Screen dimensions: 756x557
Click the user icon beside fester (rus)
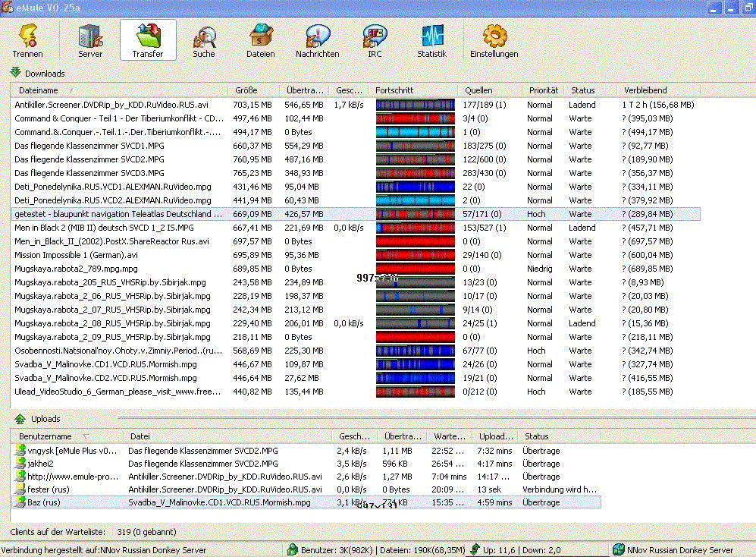point(20,489)
